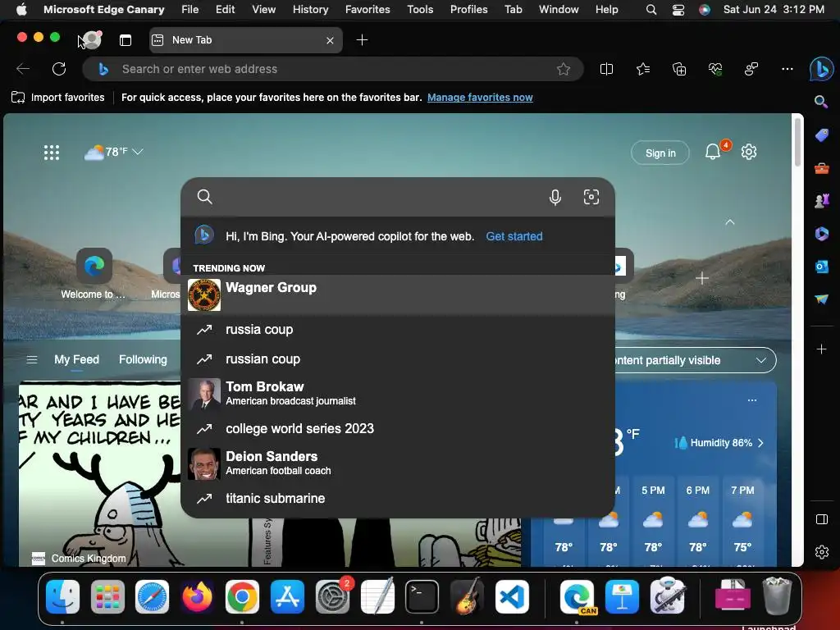The image size is (840, 630).
Task: Select trending suggestion Wagner Group
Action: tap(398, 294)
